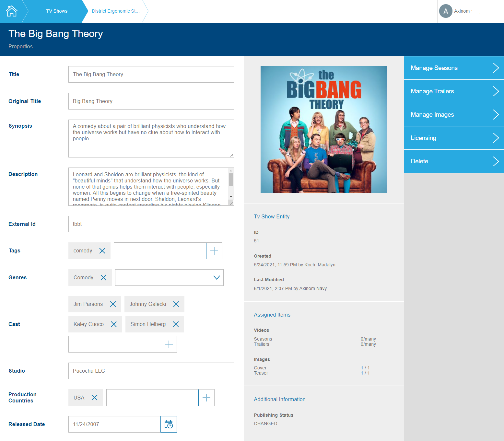Remove the Comedy genre chip
The image size is (504, 441).
[103, 278]
